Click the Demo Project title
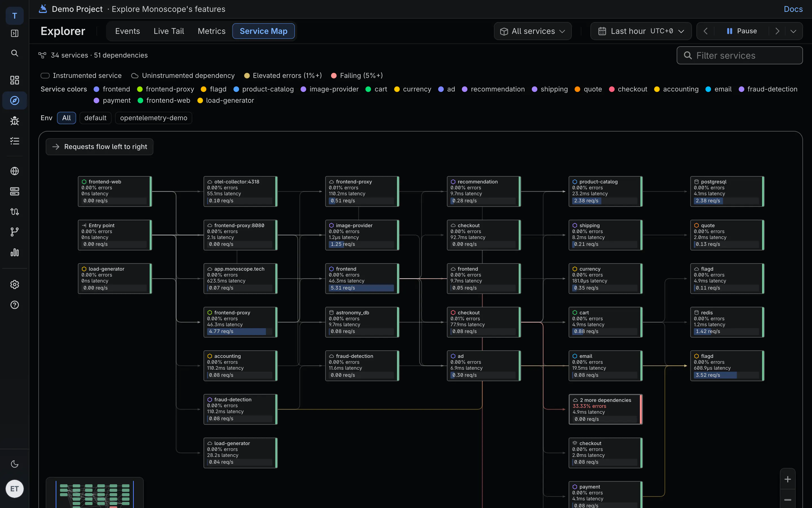 77,9
